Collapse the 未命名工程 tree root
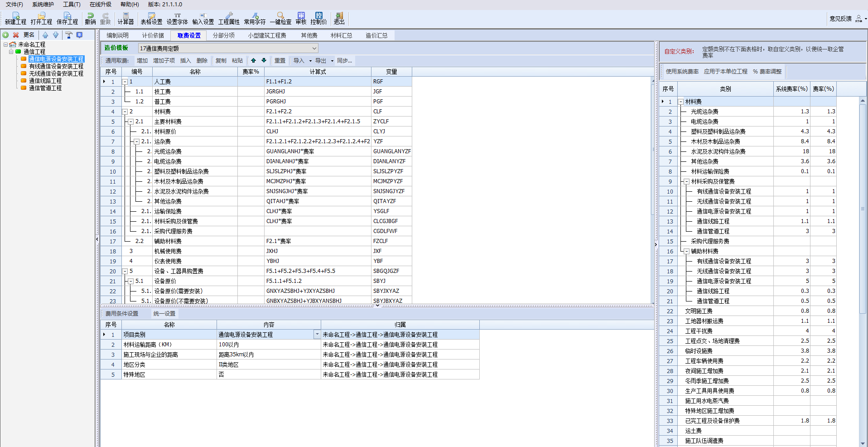 (5, 44)
